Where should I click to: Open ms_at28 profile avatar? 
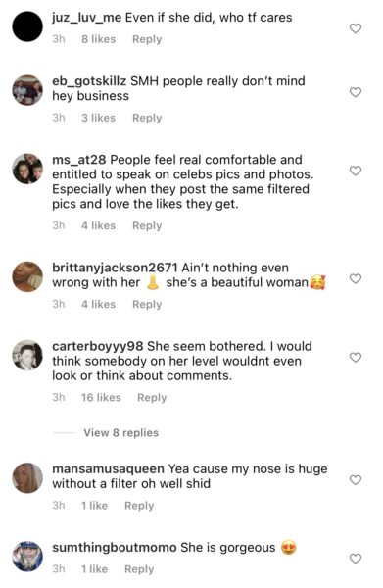pos(27,169)
